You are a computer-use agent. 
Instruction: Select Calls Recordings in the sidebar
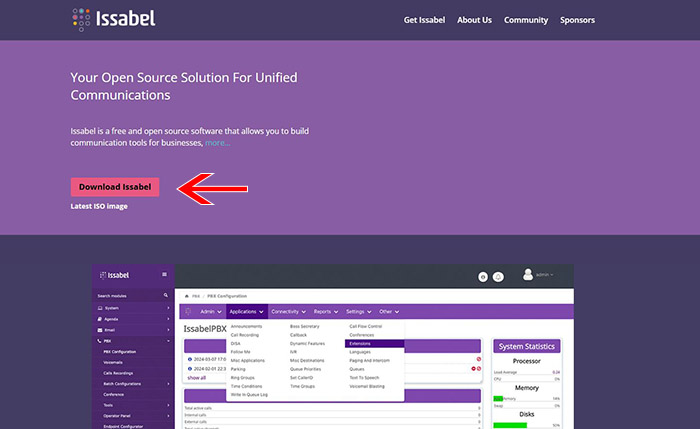pos(118,373)
